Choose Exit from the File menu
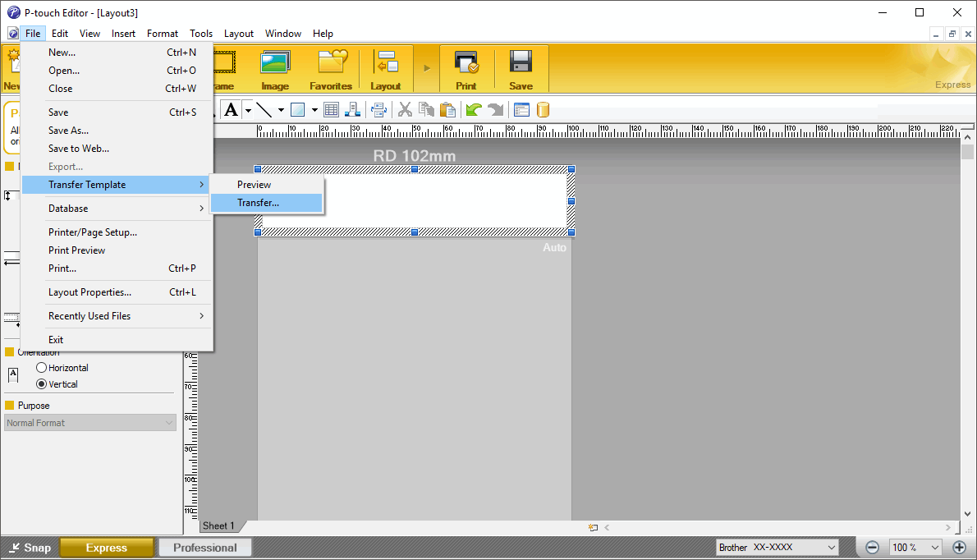The image size is (977, 560). 117,340
